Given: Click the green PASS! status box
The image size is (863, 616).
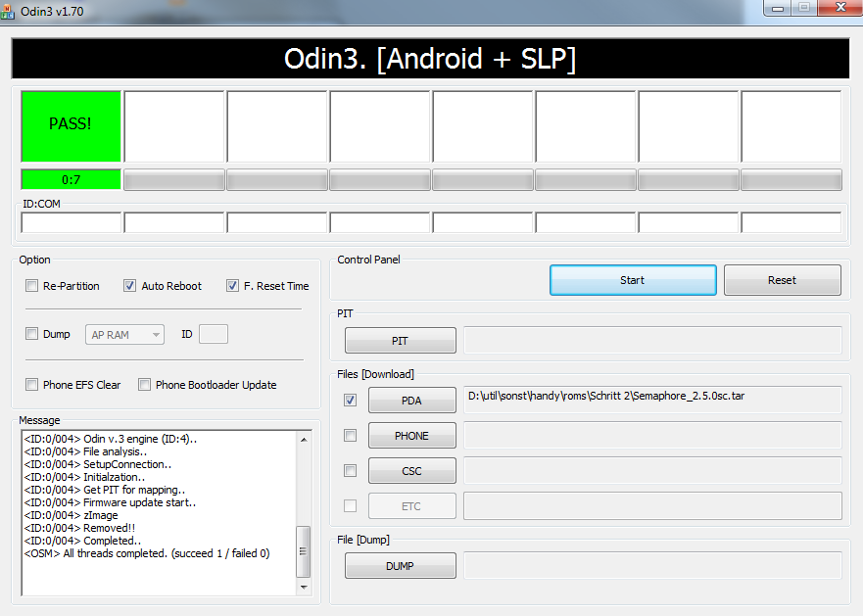Looking at the screenshot, I should (71, 126).
